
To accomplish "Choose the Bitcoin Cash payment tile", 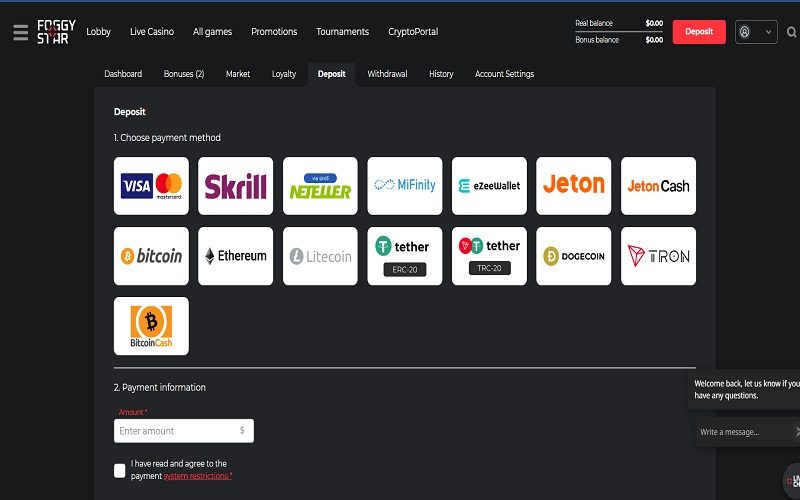I will pos(151,326).
